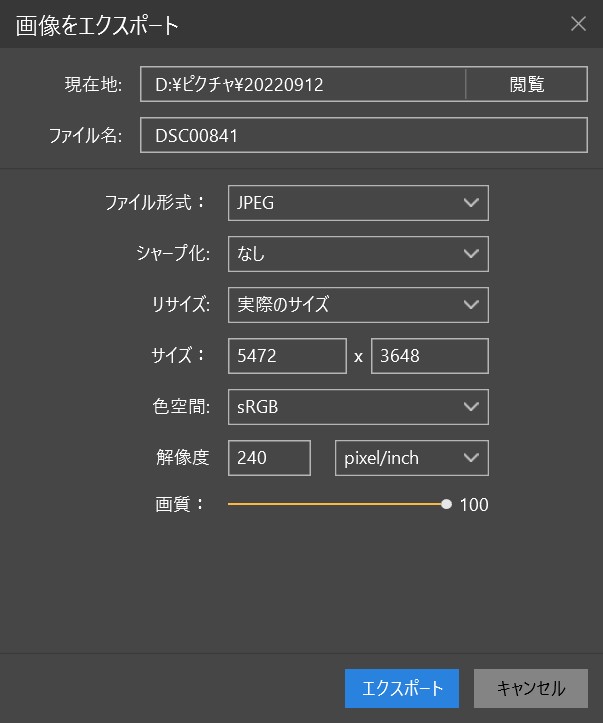Open the シャープ化 dropdown
The image size is (603, 723).
(358, 254)
